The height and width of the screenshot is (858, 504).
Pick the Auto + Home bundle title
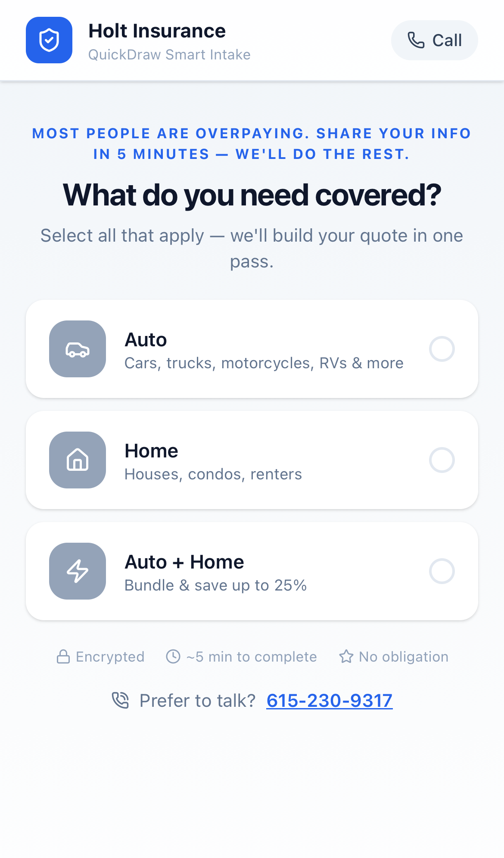click(184, 562)
